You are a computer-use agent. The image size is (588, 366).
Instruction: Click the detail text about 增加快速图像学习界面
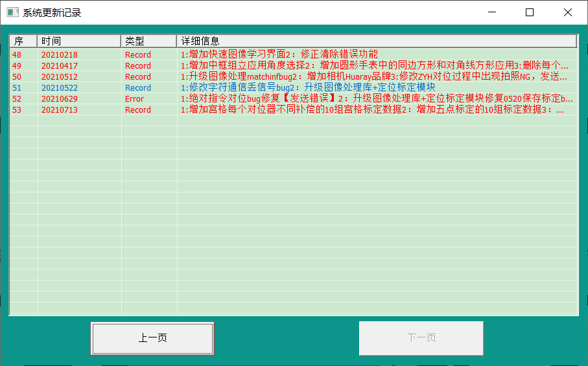pos(279,55)
